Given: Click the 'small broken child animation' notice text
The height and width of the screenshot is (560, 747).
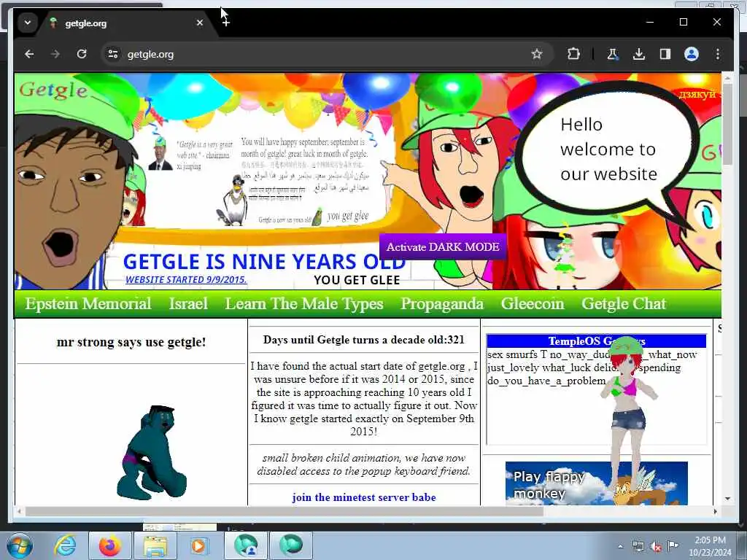Looking at the screenshot, I should click(363, 464).
